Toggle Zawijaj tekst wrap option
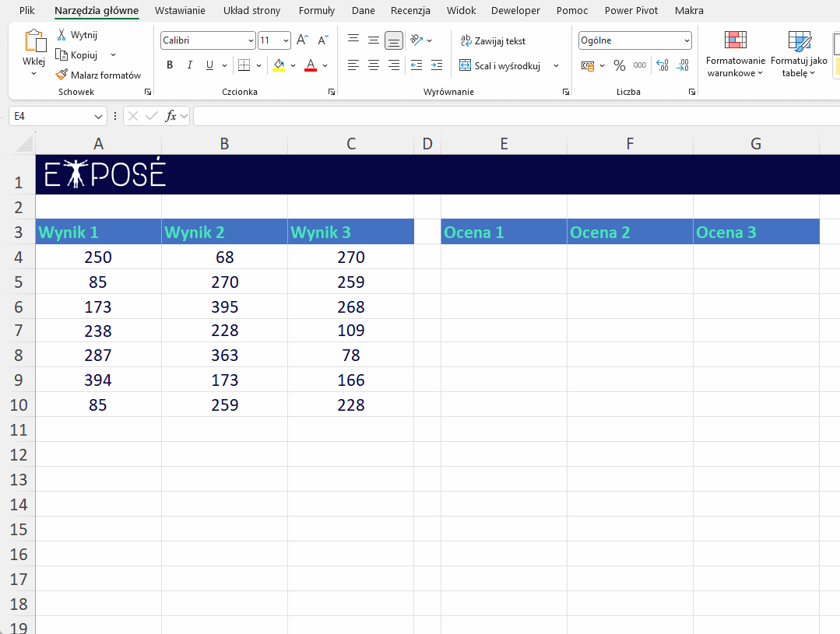The image size is (840, 634). (493, 40)
